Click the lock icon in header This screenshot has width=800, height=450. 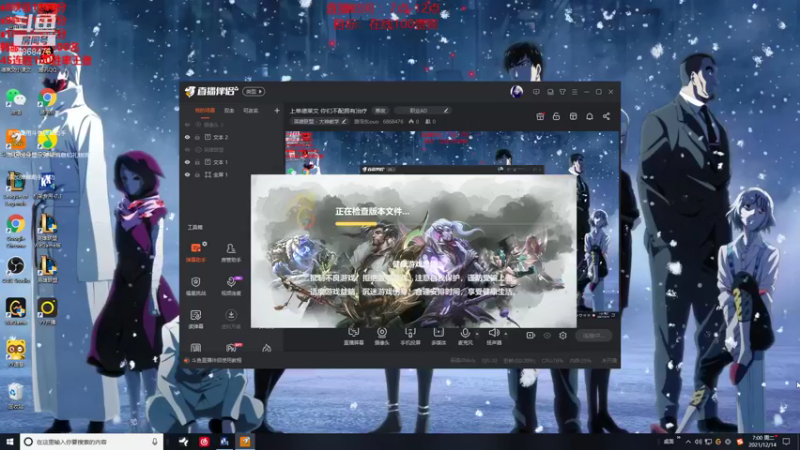pyautogui.click(x=556, y=116)
